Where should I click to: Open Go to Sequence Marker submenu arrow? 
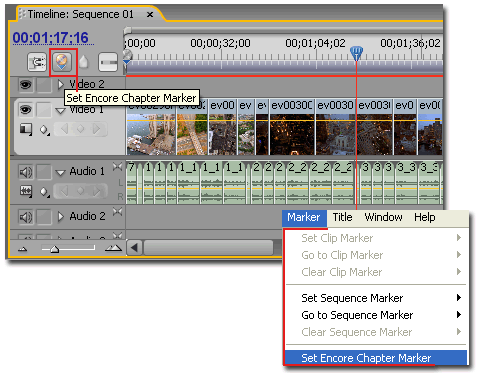[459, 314]
